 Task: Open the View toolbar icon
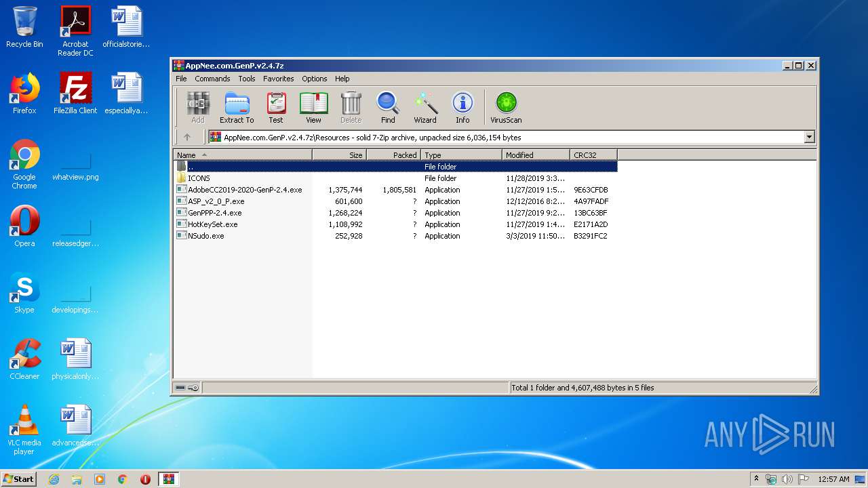(x=313, y=108)
